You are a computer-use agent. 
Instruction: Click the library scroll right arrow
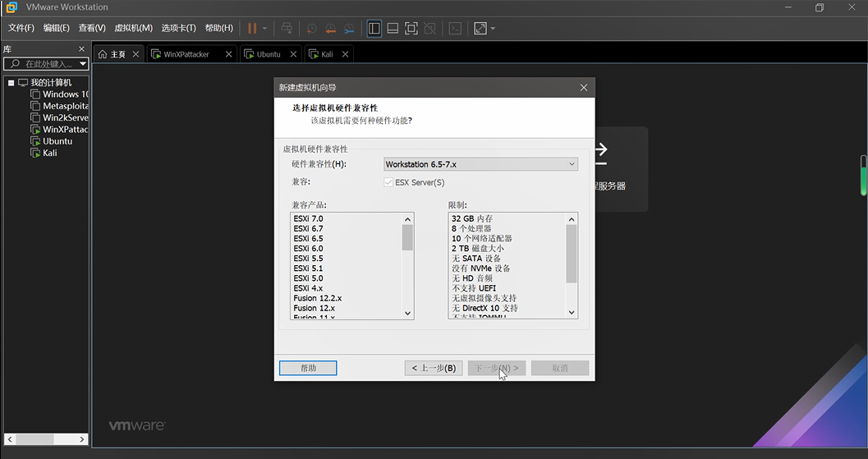click(x=82, y=439)
